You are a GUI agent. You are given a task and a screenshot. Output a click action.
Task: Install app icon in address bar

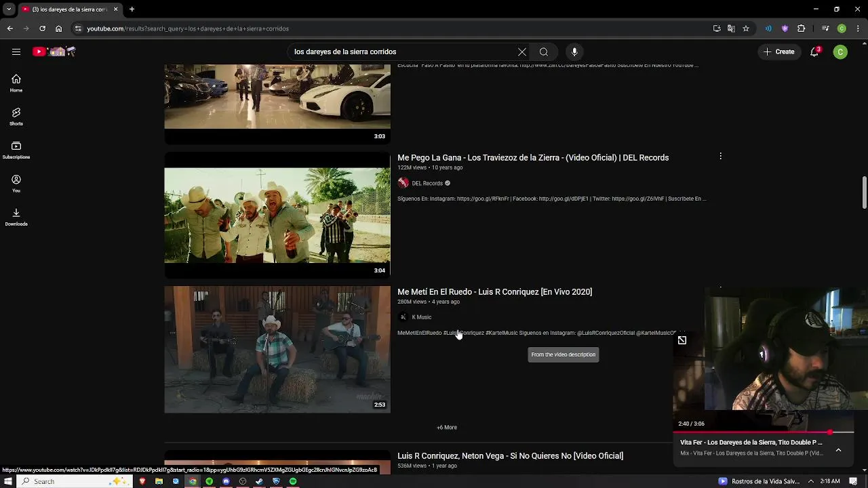pos(717,28)
